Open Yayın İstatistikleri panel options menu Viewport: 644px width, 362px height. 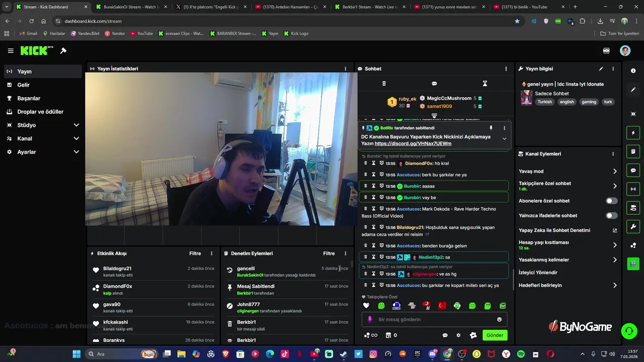pos(345,69)
